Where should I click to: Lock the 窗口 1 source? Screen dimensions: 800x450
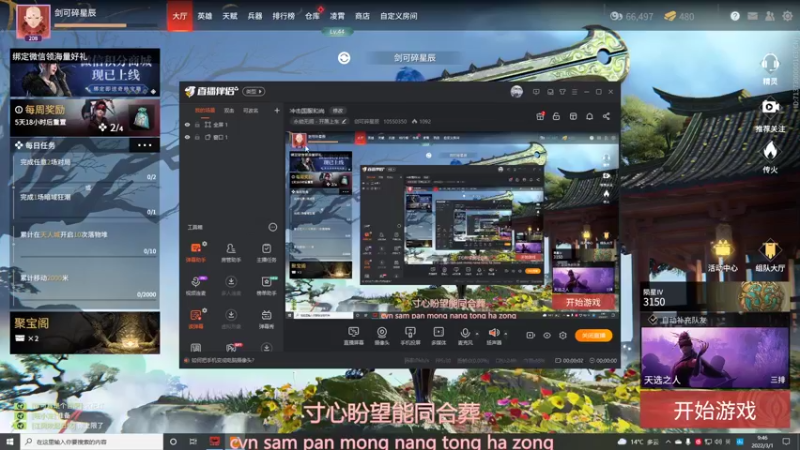coord(197,137)
